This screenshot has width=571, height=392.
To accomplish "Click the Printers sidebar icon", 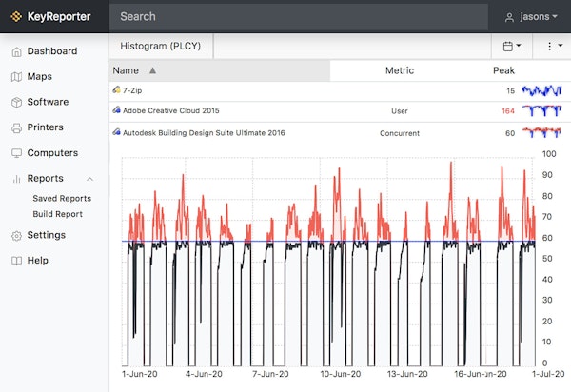I will tap(16, 127).
